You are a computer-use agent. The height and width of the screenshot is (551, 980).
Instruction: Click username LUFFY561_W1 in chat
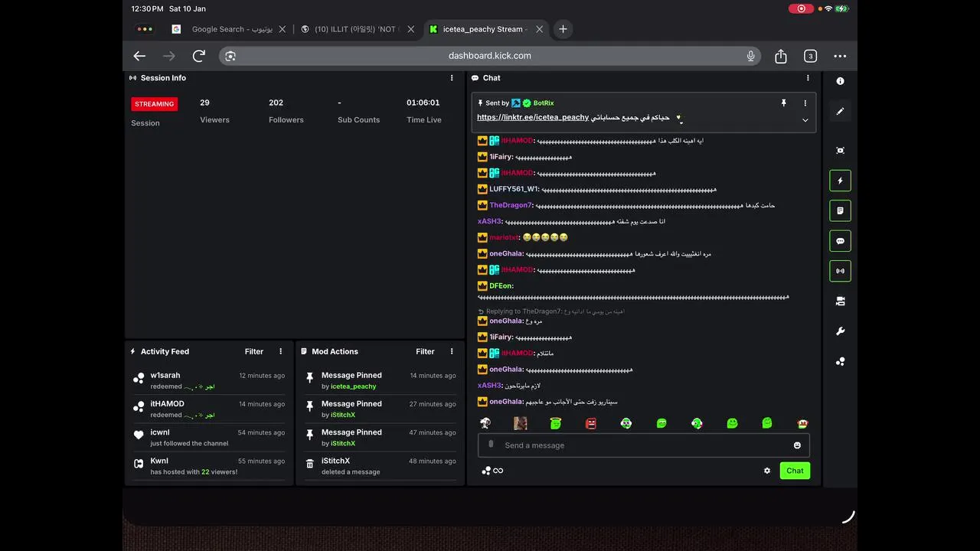pos(514,189)
